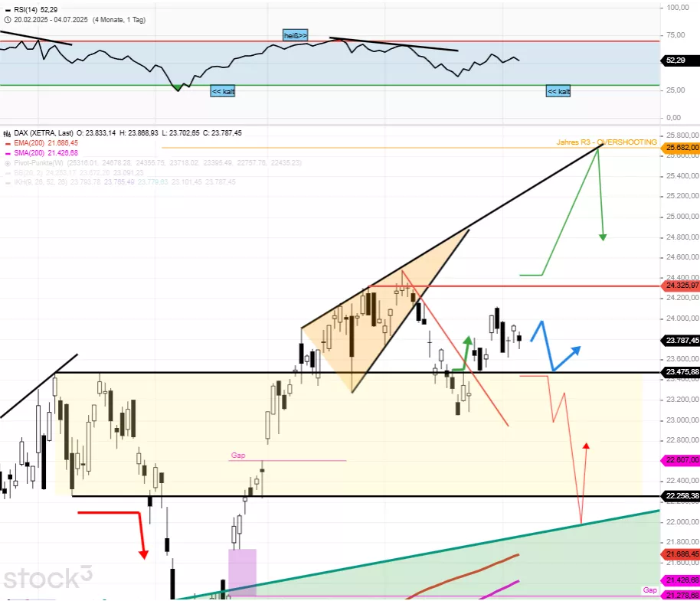Click the SMA(200) 21.426,68 legend entry
The image size is (700, 601).
tap(46, 153)
